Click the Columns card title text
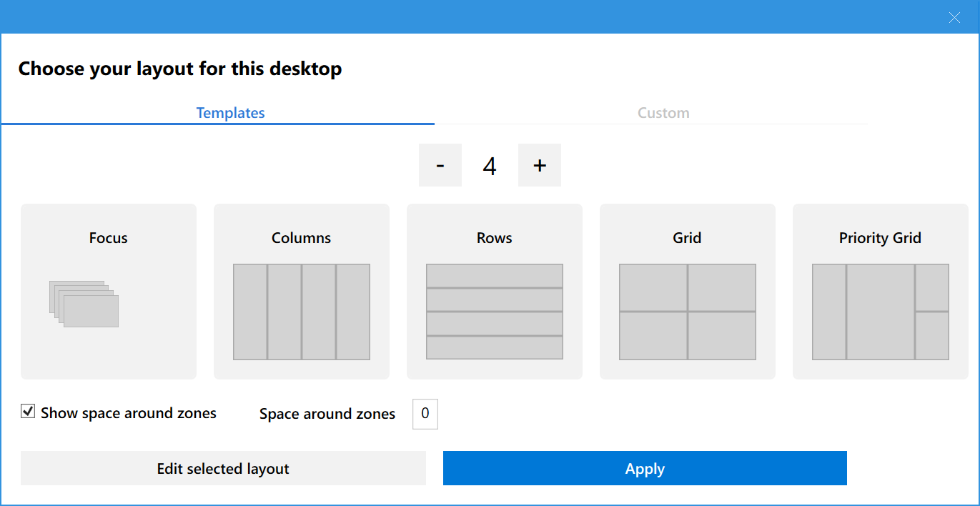The height and width of the screenshot is (506, 980). click(x=302, y=238)
